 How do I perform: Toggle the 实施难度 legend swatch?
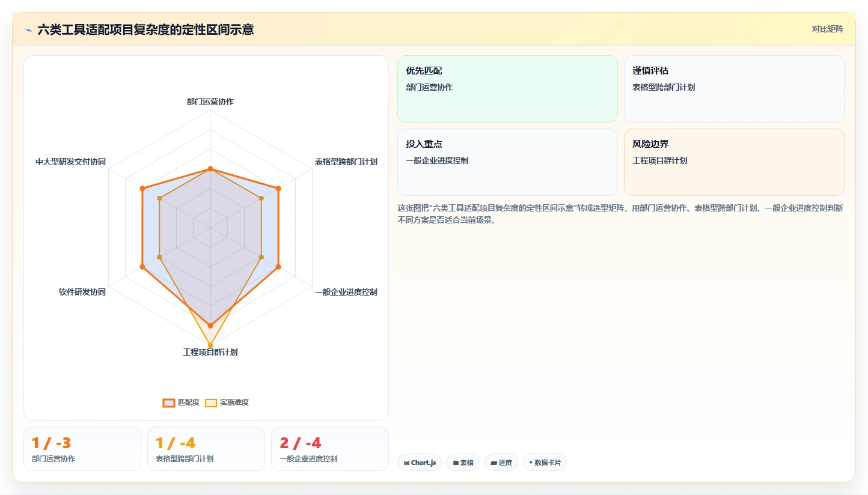tap(211, 402)
